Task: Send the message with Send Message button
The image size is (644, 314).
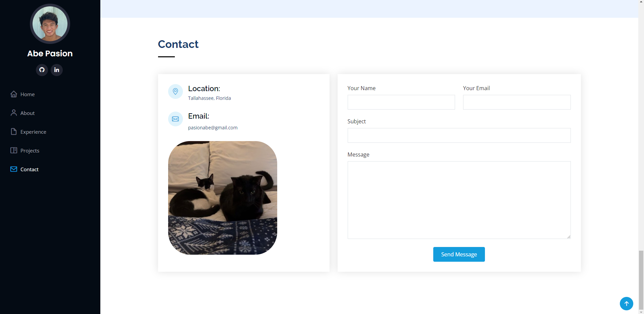Action: (x=459, y=254)
